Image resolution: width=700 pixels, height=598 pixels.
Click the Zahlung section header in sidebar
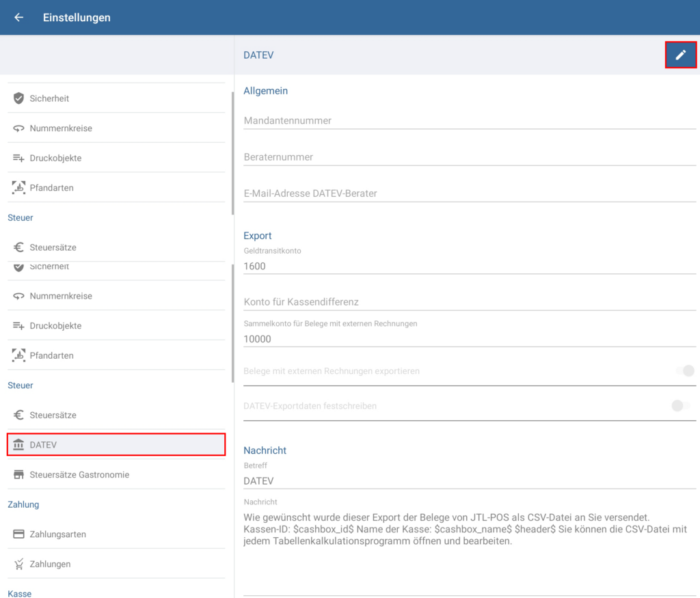[x=23, y=504]
